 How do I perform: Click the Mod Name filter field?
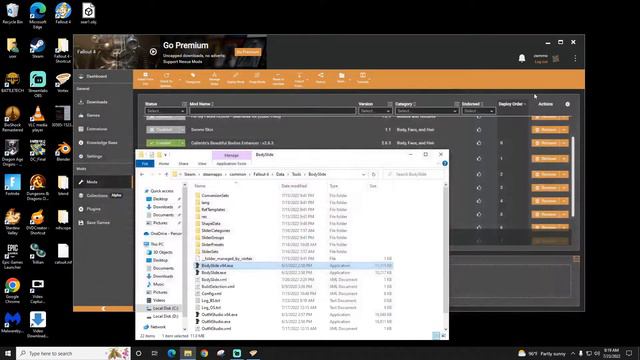tap(272, 111)
